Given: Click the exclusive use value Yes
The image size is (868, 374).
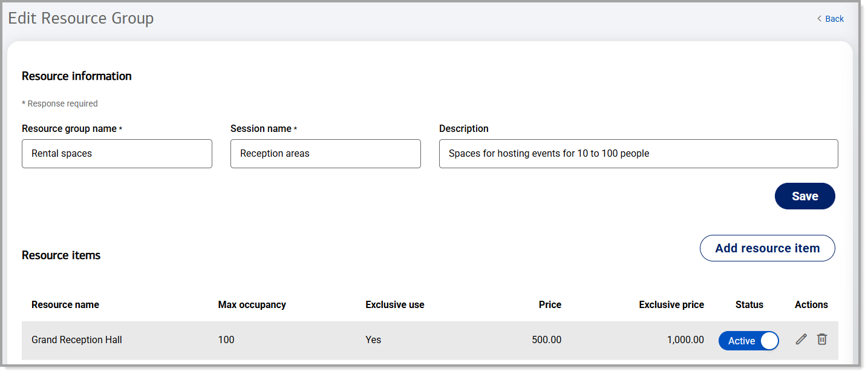Looking at the screenshot, I should (x=373, y=340).
